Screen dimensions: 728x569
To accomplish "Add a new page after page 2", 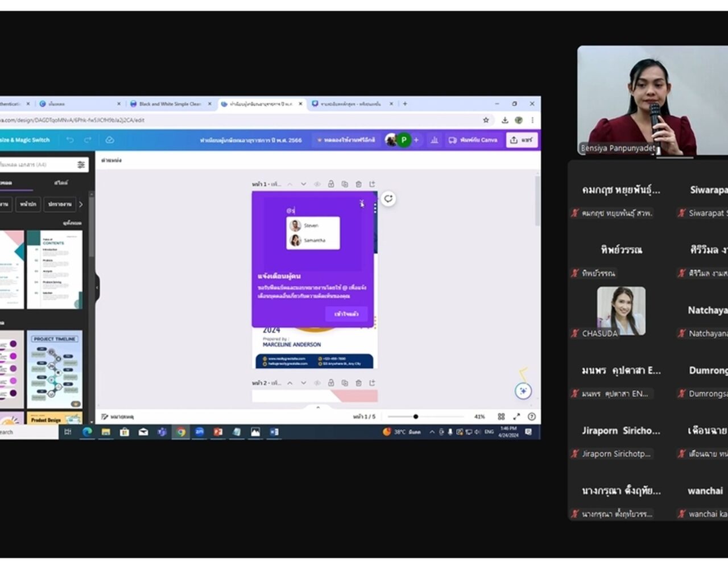I will pyautogui.click(x=373, y=383).
